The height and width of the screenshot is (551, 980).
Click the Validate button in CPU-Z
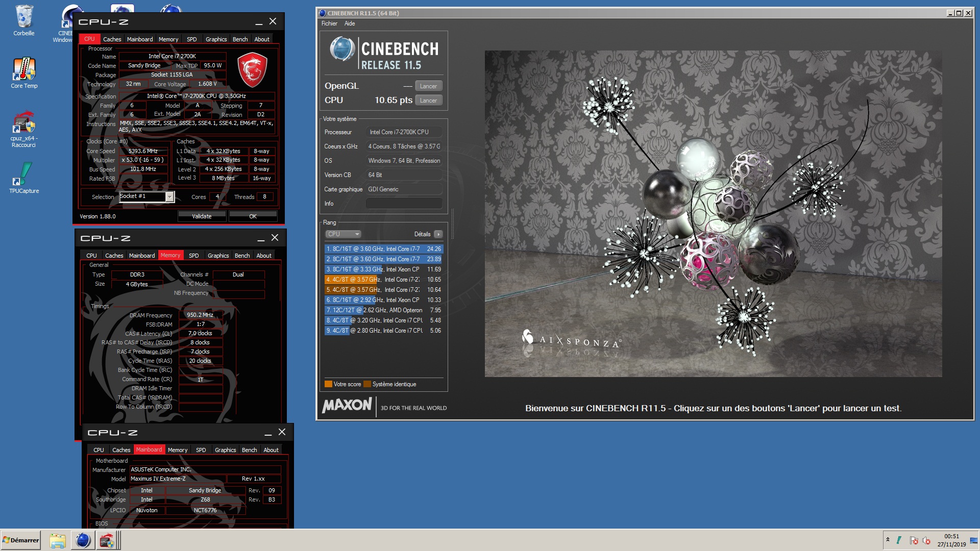point(202,216)
